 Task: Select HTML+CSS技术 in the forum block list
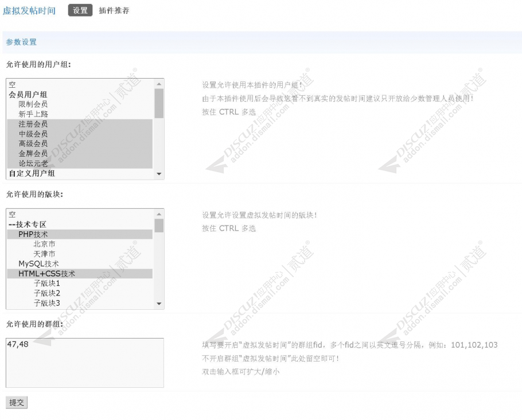pos(80,274)
